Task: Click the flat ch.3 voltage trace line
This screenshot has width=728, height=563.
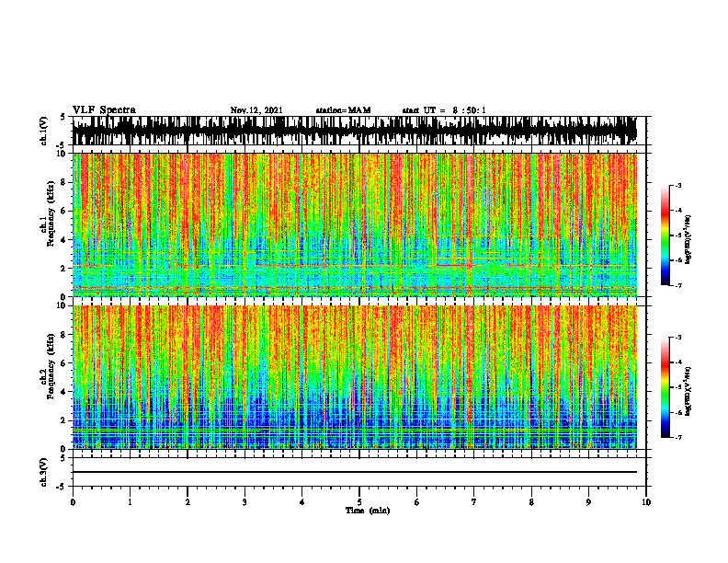Action: click(354, 472)
